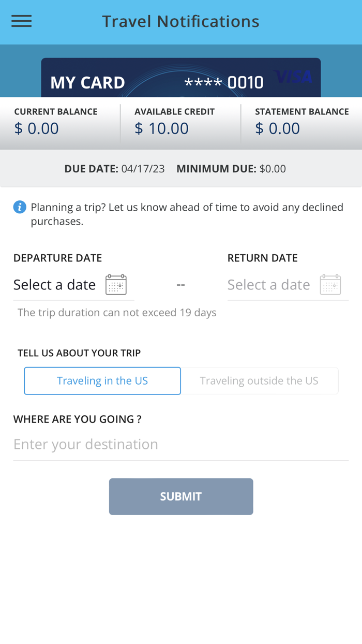Tap the Due Date text

pos(114,169)
